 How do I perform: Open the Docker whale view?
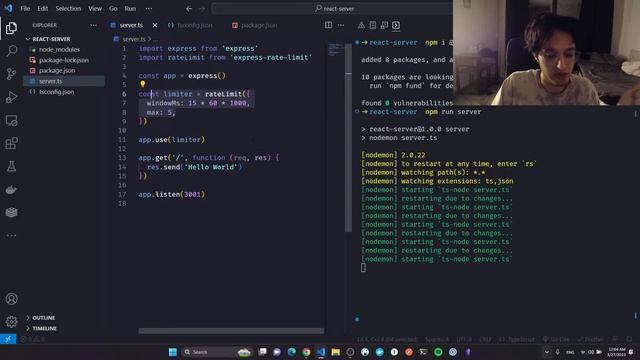click(x=11, y=189)
